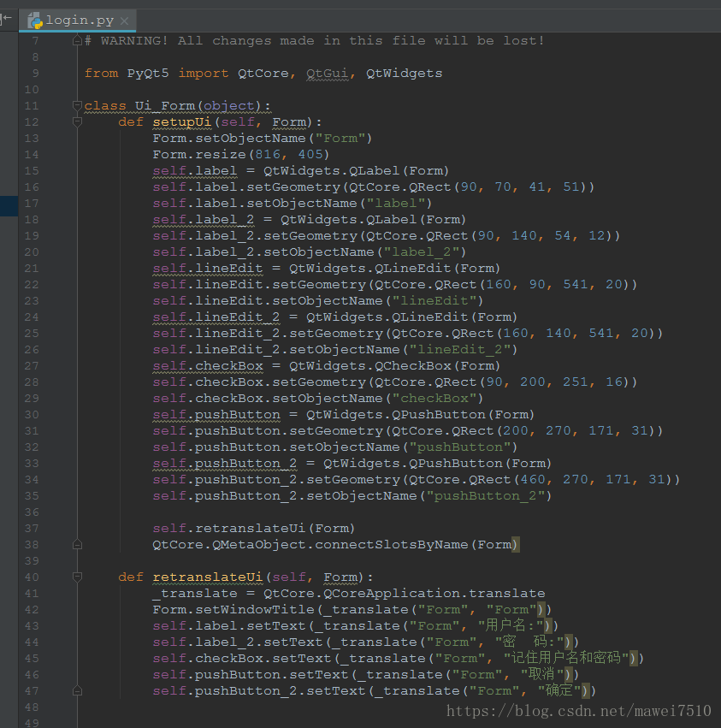Click the Python file icon on login.py tab

pos(35,21)
